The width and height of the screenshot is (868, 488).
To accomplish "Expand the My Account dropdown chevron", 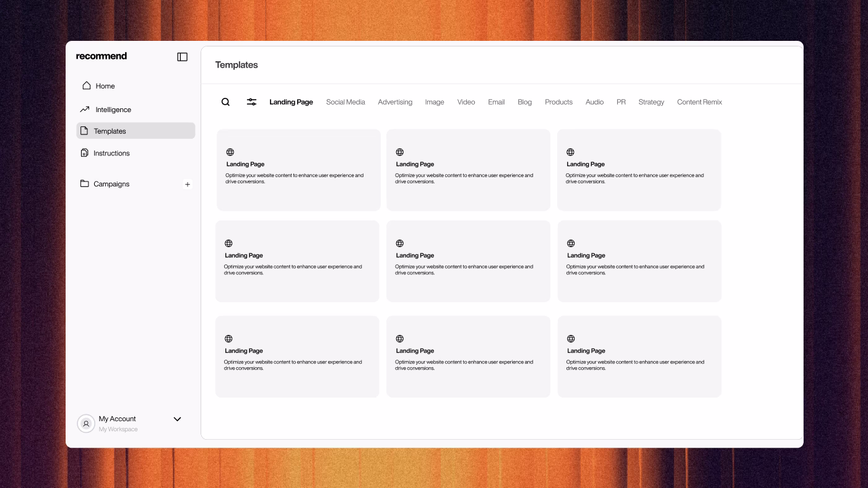I will 177,419.
